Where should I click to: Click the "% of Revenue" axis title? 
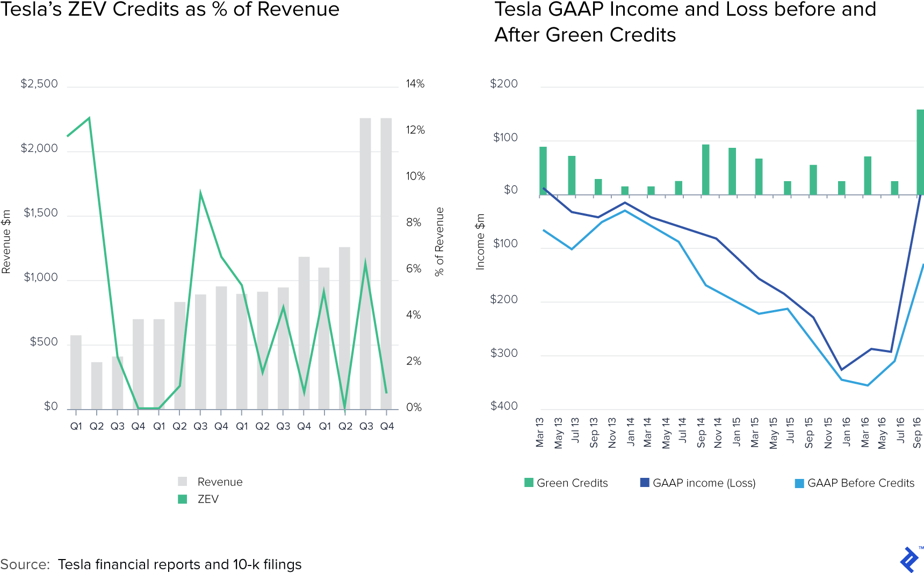[439, 242]
